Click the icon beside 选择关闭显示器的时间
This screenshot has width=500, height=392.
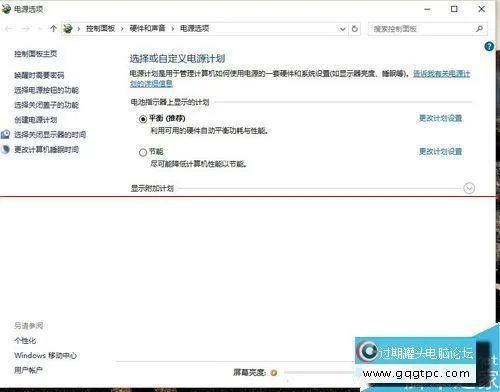(x=5, y=134)
